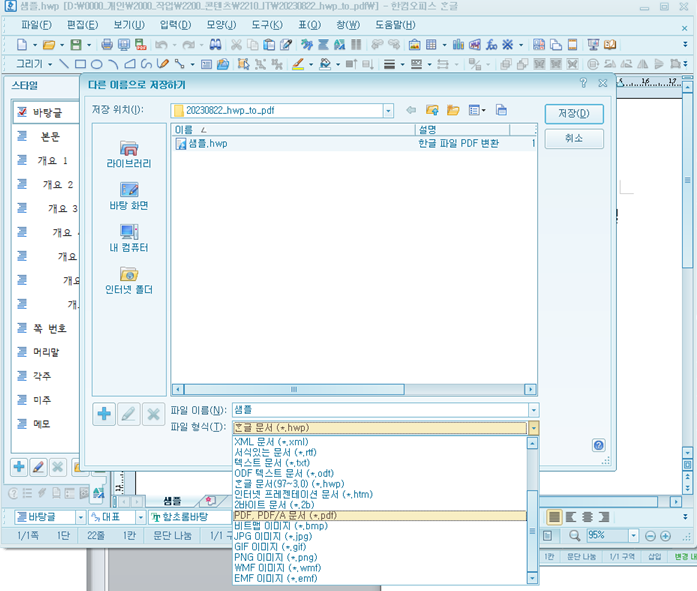697x591 pixels.
Task: Click the plus add-location button in dialog
Action: click(x=104, y=414)
